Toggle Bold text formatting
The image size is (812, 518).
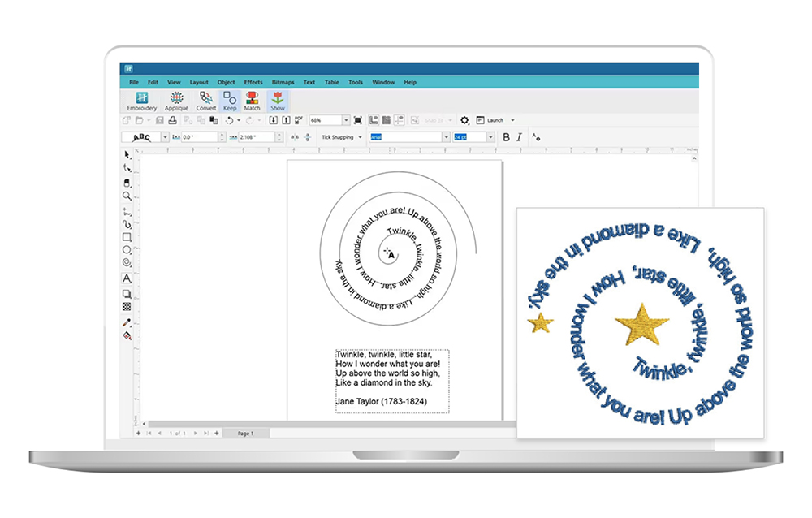[506, 137]
